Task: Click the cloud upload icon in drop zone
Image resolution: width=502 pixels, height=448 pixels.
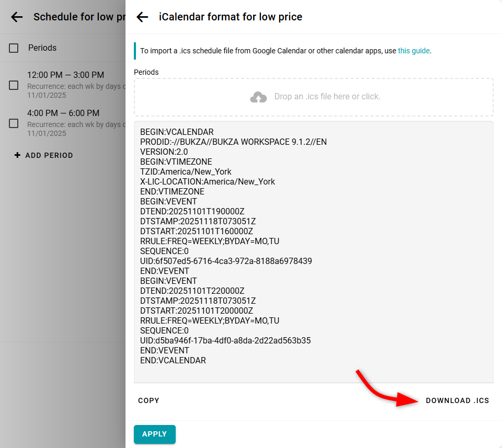Action: (258, 97)
